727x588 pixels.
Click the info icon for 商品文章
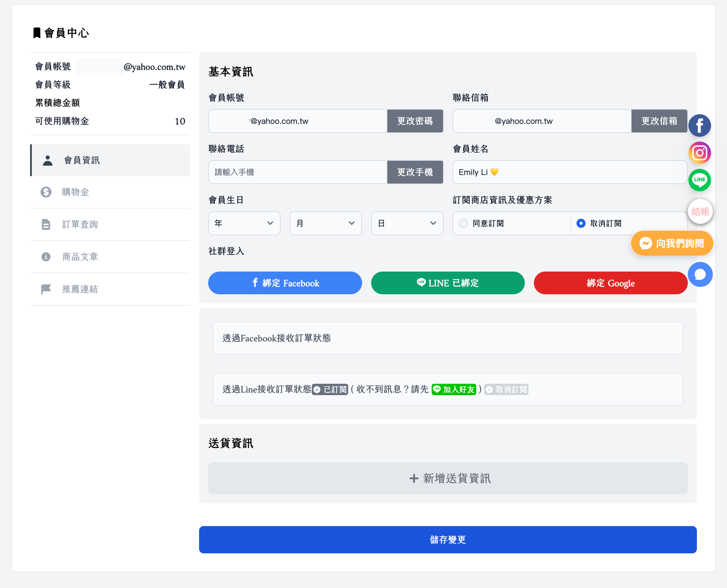[x=46, y=257]
